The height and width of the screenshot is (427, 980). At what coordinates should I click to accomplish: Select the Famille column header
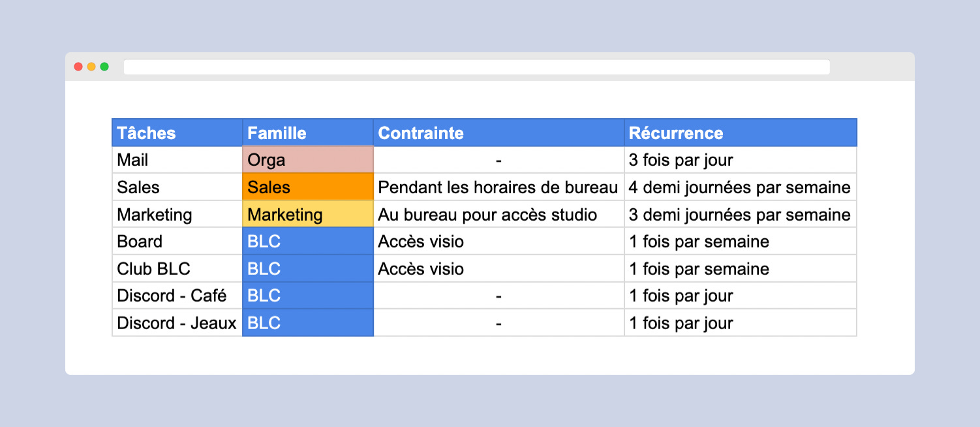tap(308, 133)
